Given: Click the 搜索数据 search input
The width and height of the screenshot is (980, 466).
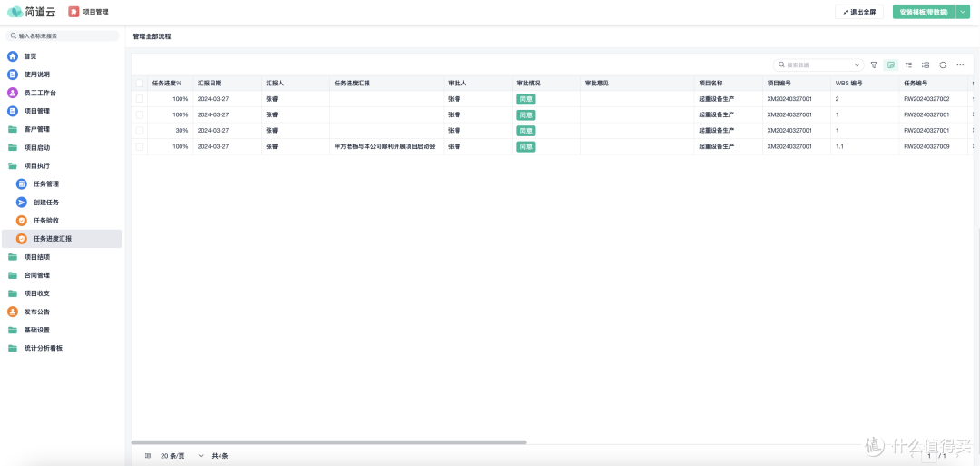Looking at the screenshot, I should pos(818,65).
